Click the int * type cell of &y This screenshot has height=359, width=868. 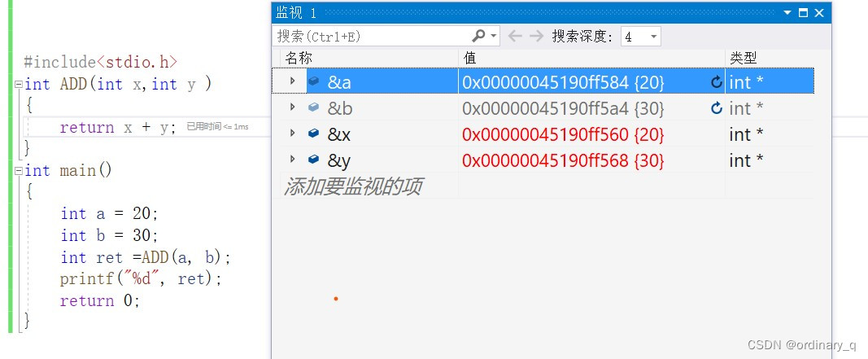pyautogui.click(x=747, y=160)
